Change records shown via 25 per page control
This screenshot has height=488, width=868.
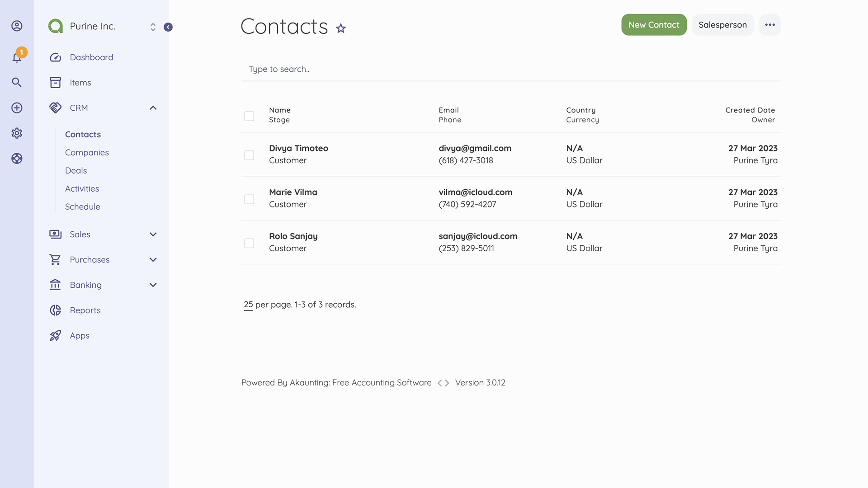pyautogui.click(x=248, y=305)
